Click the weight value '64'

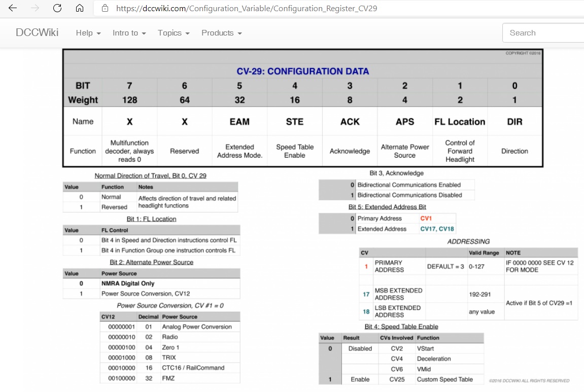[185, 100]
